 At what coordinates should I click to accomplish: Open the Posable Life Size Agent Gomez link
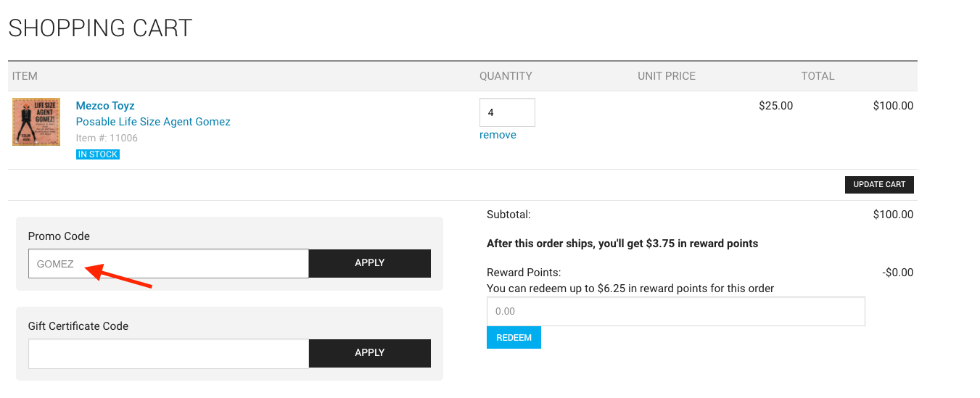tap(153, 122)
